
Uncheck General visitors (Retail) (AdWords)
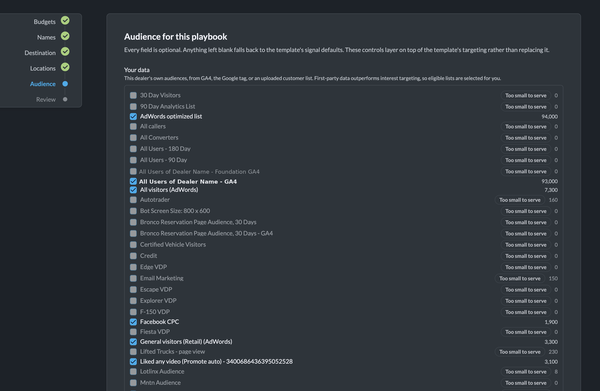coord(133,342)
